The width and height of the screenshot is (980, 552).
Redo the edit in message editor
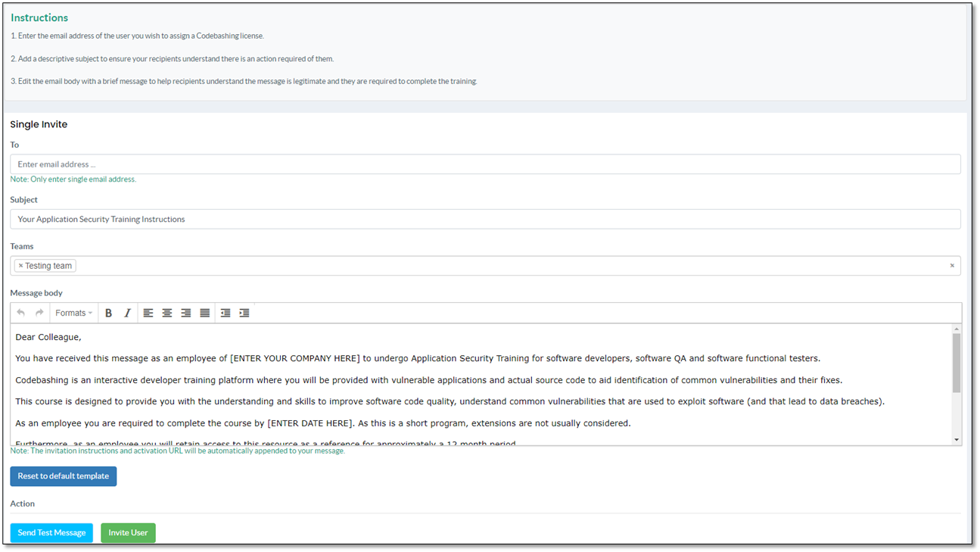tap(39, 313)
